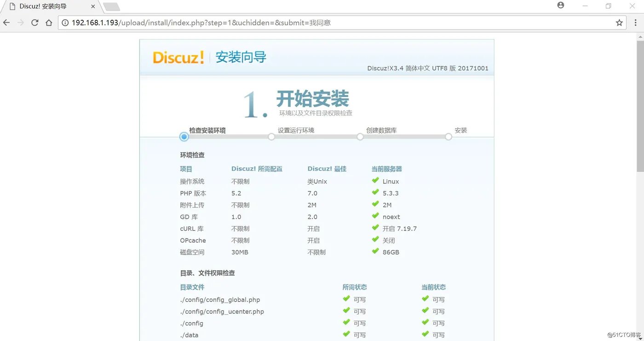
Task: Click the 30MB required disk space value
Action: pos(240,252)
